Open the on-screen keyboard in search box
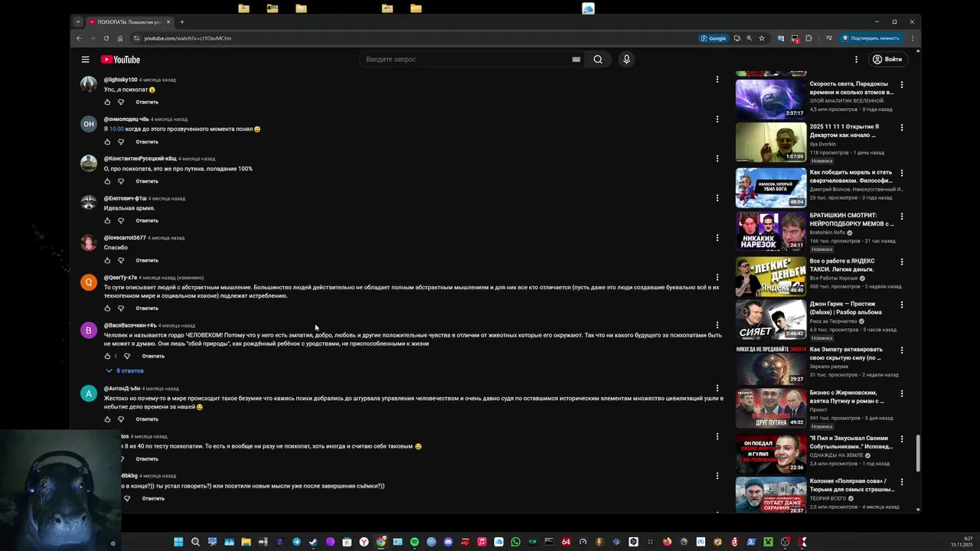 [576, 60]
